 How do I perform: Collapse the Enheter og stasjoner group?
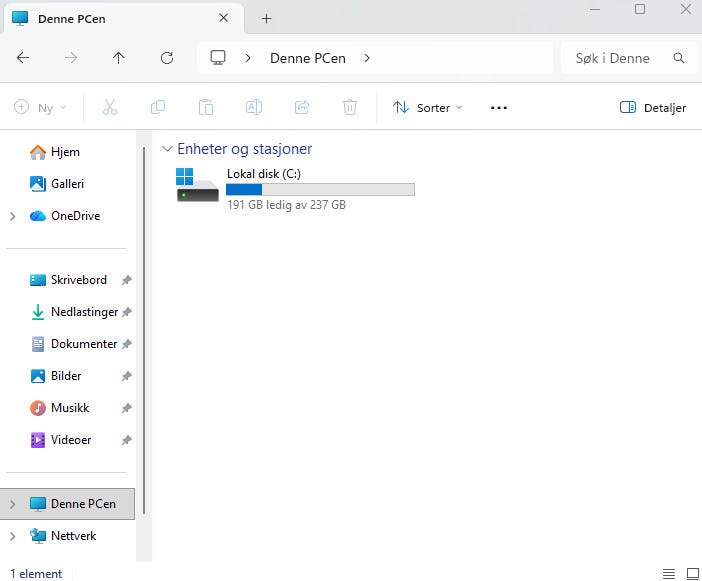point(167,149)
